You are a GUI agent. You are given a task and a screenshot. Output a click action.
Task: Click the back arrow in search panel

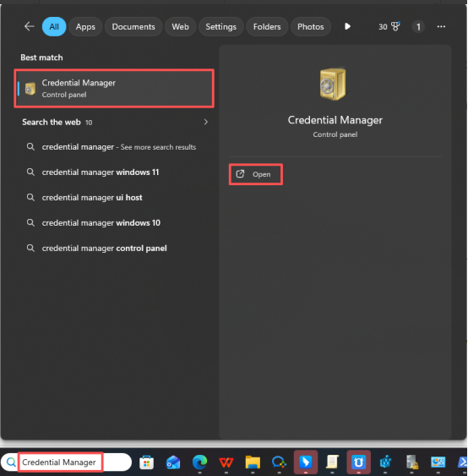(x=29, y=26)
